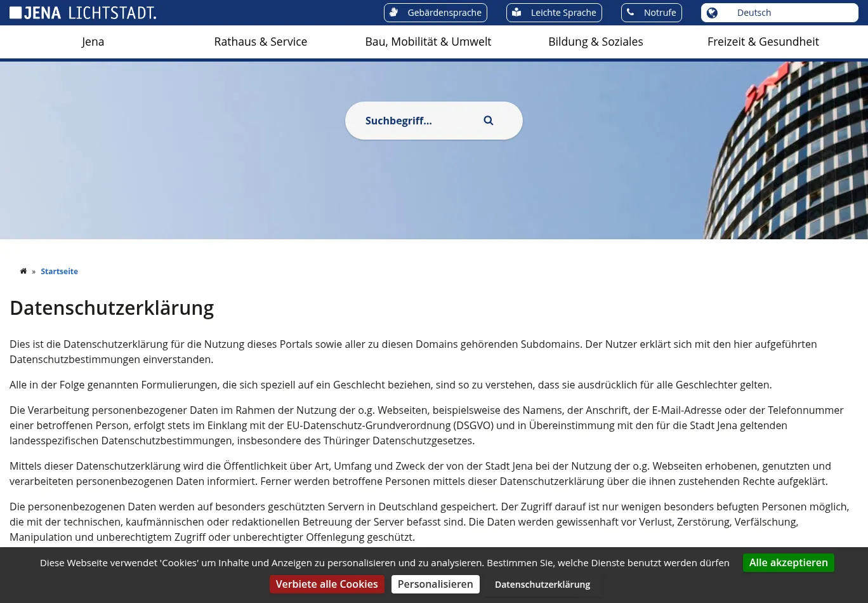
Task: Open the Freizeit & Gesundheit menu
Action: point(763,42)
